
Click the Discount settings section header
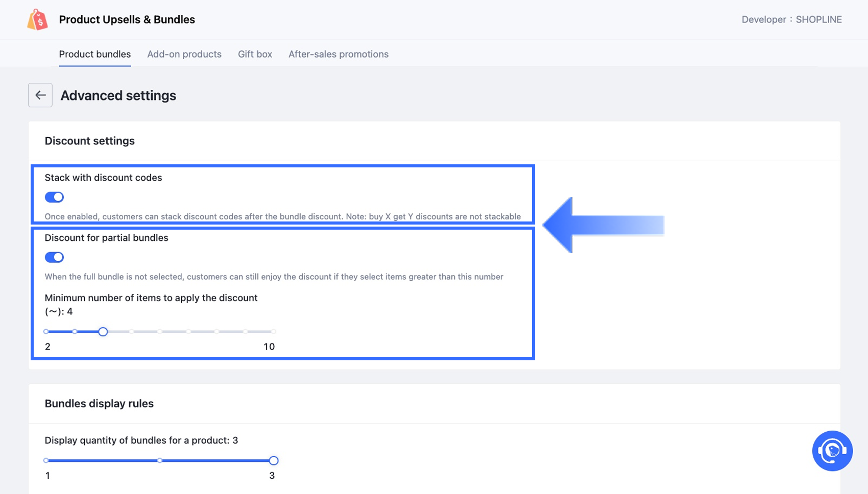pyautogui.click(x=90, y=141)
